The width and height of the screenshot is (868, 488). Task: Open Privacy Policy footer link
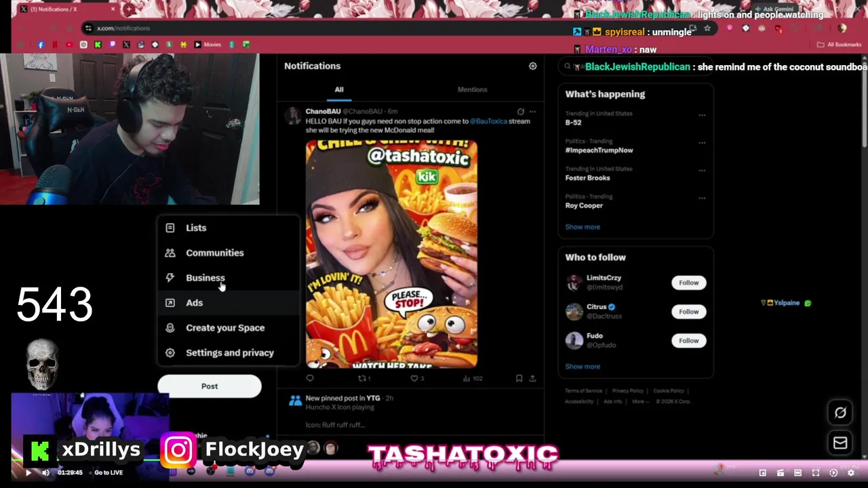627,391
